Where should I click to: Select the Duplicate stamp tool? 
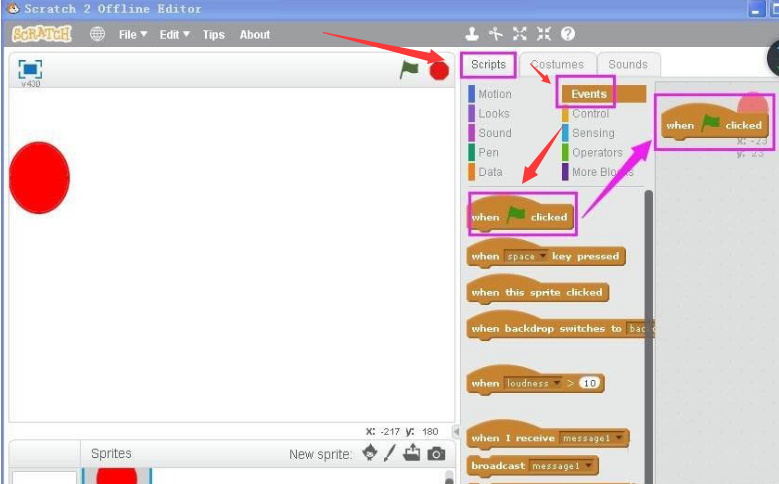pyautogui.click(x=472, y=34)
